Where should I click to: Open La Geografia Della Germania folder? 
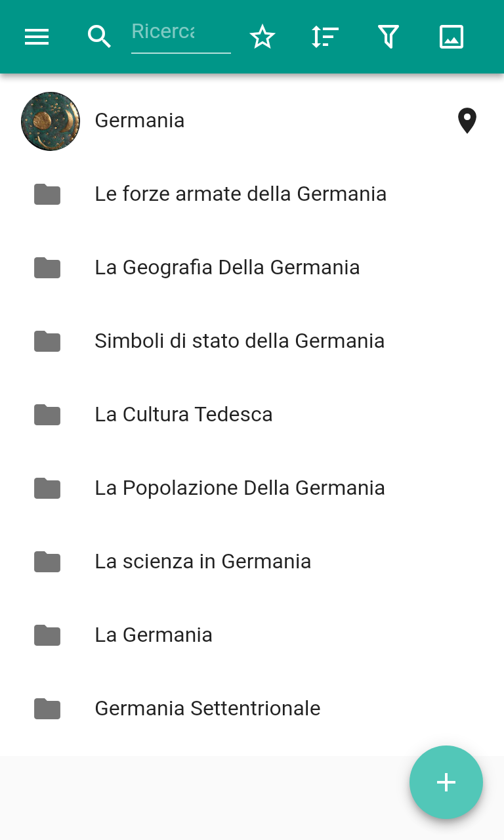pos(227,268)
